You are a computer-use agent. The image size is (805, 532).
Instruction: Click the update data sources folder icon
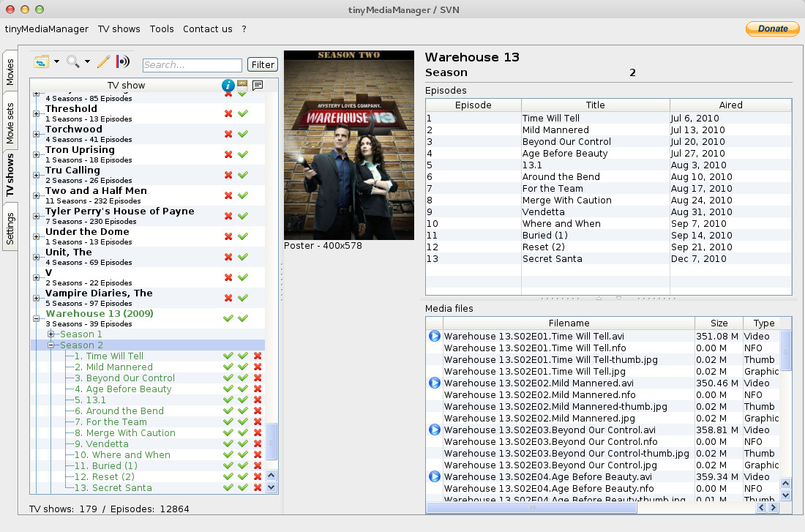point(41,61)
